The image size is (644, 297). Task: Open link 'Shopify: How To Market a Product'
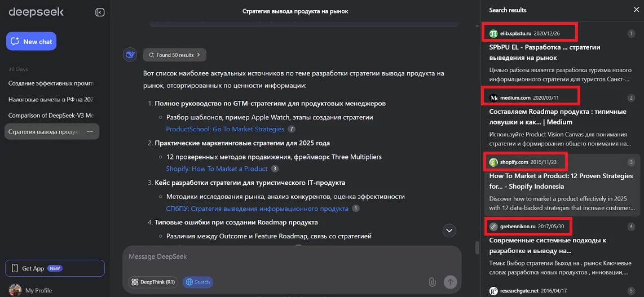[x=217, y=169]
